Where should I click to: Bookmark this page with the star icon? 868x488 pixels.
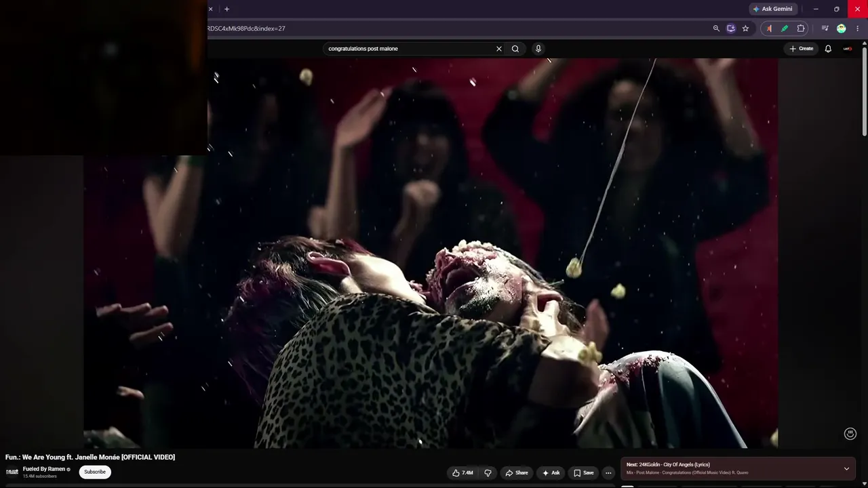pos(745,28)
